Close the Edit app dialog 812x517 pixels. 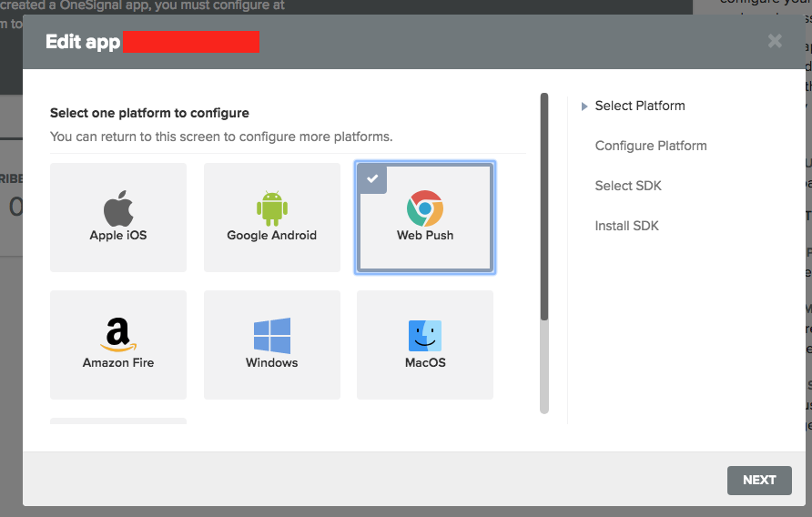[775, 41]
